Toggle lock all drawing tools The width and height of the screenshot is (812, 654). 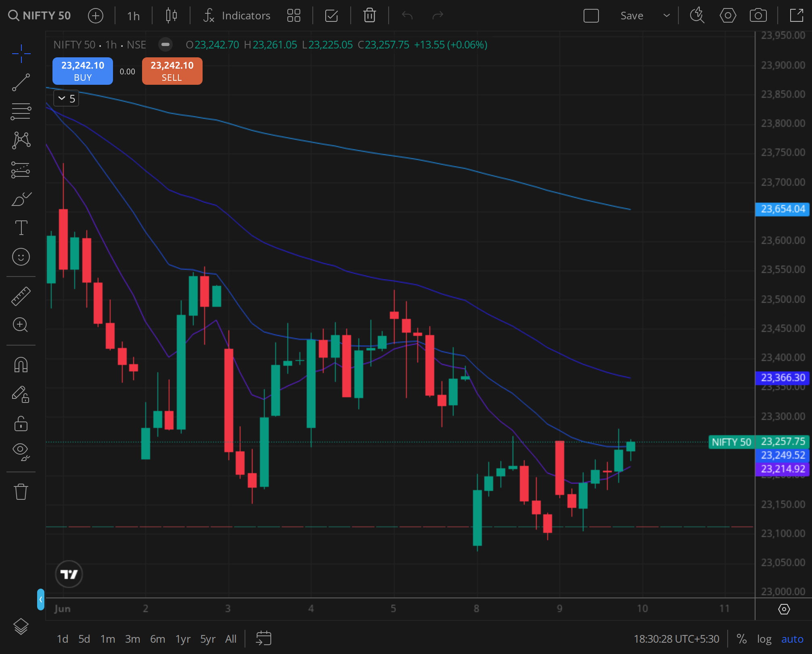click(21, 423)
